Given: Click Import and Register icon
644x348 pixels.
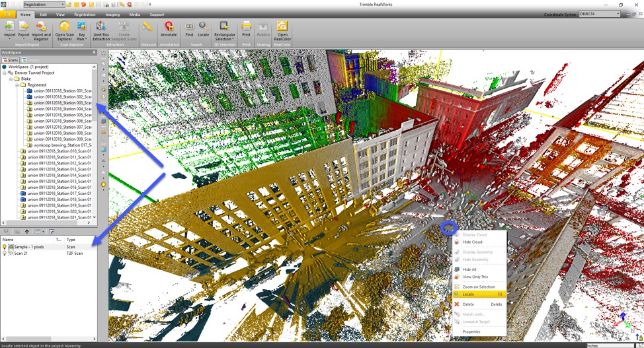Looking at the screenshot, I should pyautogui.click(x=41, y=26).
